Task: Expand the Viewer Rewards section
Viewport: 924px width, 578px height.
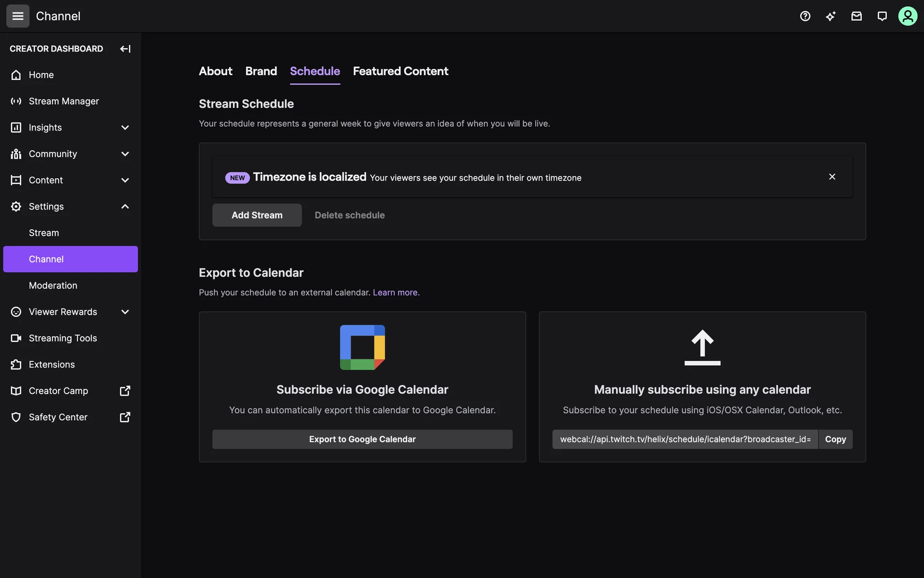Action: tap(125, 312)
